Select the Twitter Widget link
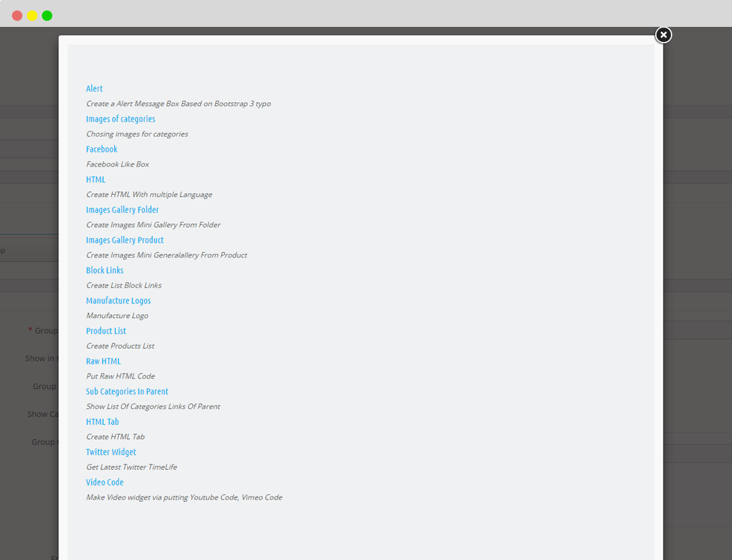The image size is (732, 560). (111, 452)
